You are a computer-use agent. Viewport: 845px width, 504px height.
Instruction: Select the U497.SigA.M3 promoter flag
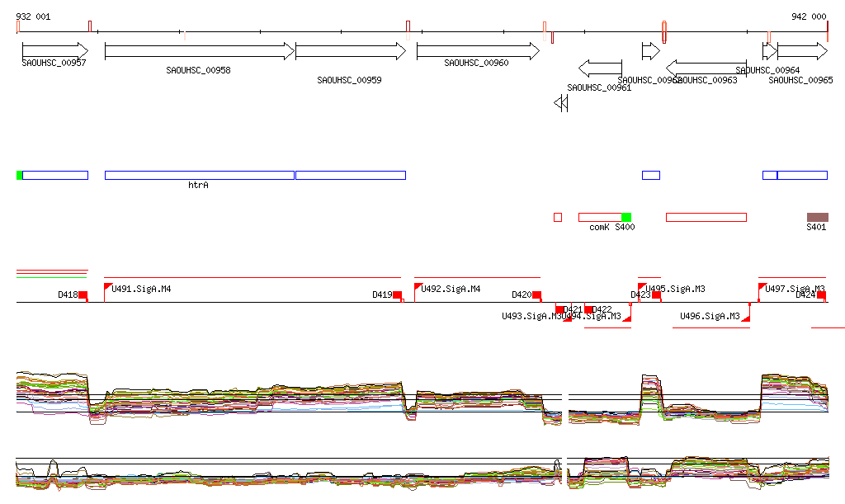(762, 287)
